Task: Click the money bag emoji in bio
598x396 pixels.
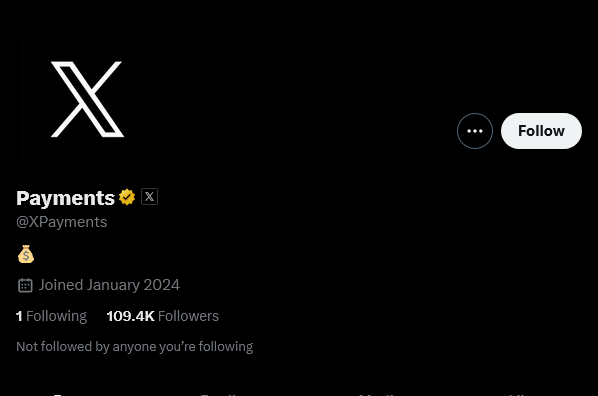Action: [26, 254]
